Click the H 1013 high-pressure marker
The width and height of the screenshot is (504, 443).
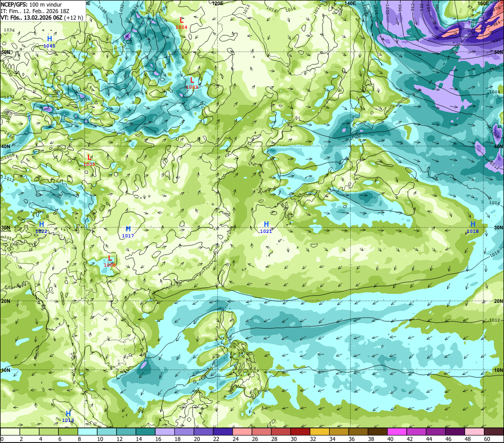tap(68, 416)
